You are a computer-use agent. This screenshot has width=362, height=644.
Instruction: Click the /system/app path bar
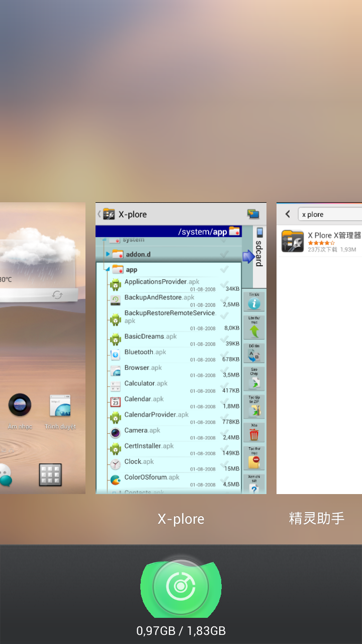[168, 231]
